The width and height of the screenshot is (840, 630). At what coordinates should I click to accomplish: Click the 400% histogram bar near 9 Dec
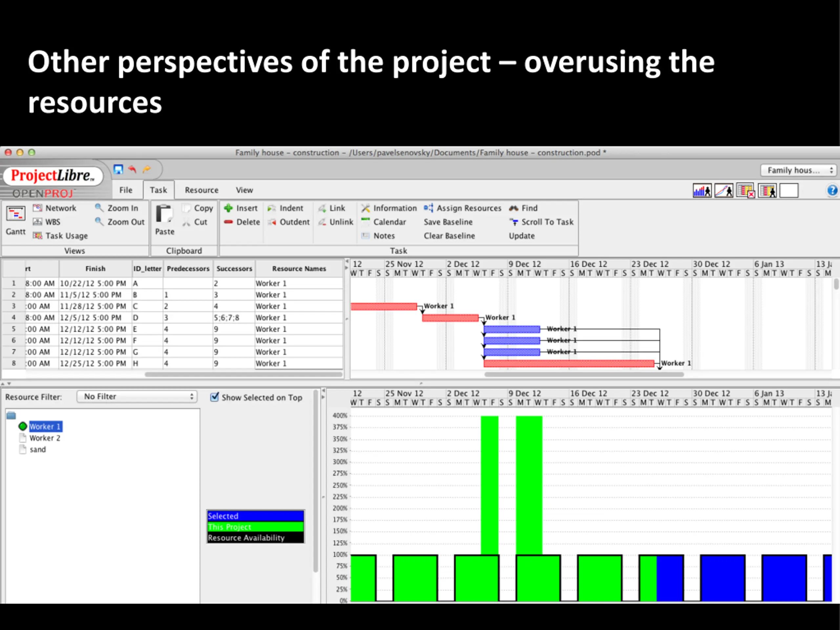point(529,485)
